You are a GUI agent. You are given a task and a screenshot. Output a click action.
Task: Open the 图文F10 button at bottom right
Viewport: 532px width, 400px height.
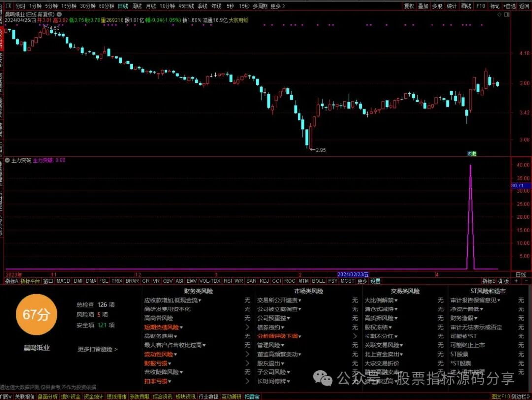500,396
